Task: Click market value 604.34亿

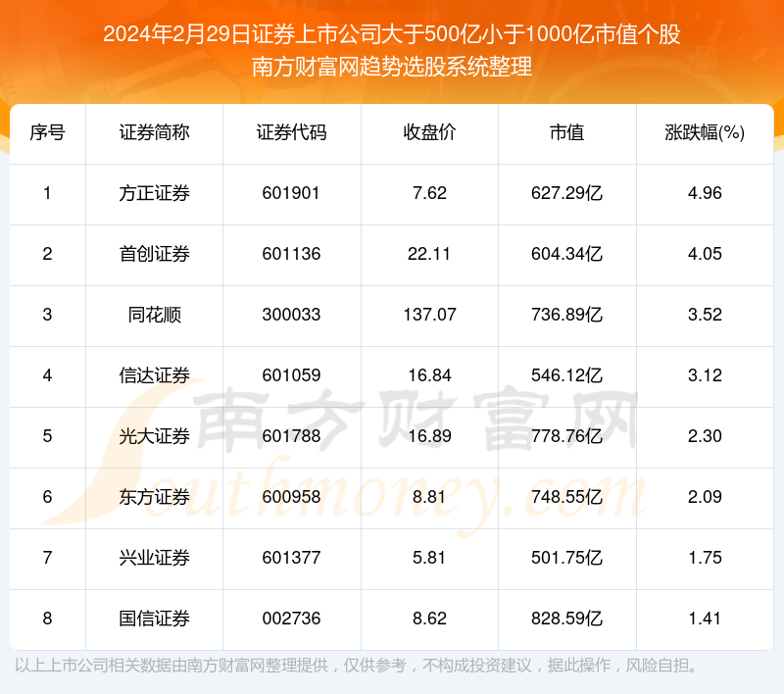Action: pos(567,254)
